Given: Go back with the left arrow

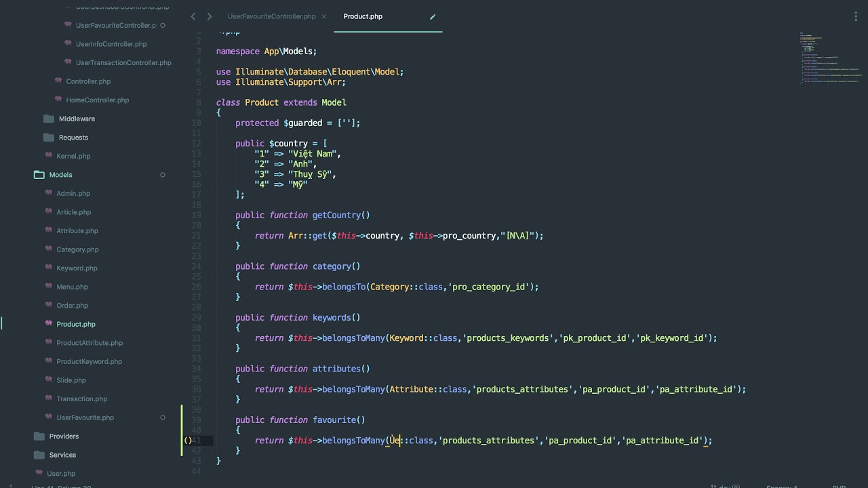Looking at the screenshot, I should (x=193, y=16).
